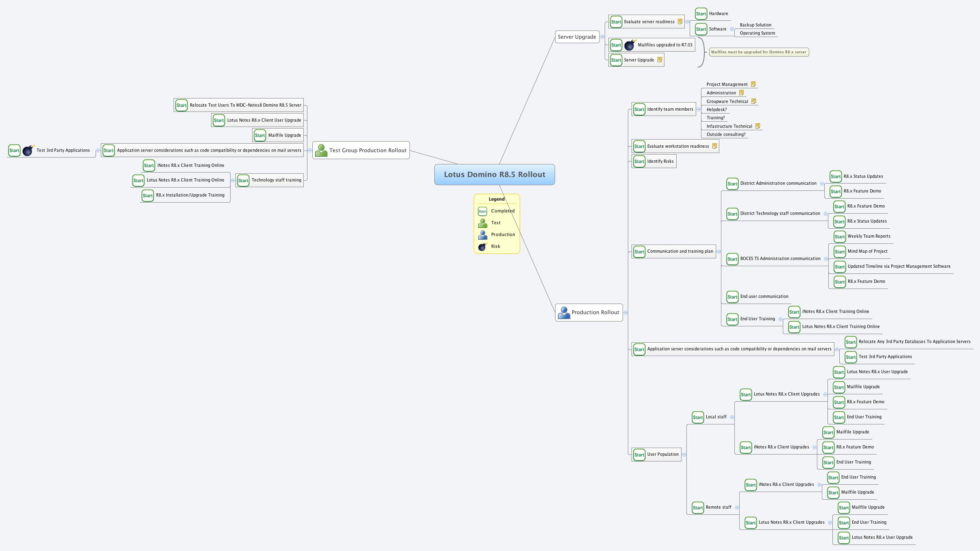980x551 pixels.
Task: Click the Production person icon on "Production Rollout"
Action: (564, 312)
